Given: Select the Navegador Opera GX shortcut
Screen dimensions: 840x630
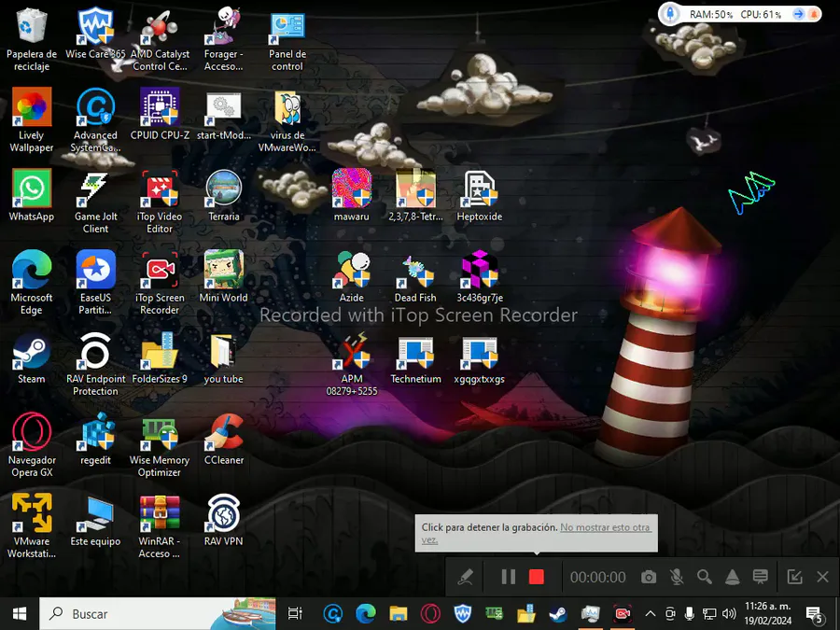Looking at the screenshot, I should point(32,445).
